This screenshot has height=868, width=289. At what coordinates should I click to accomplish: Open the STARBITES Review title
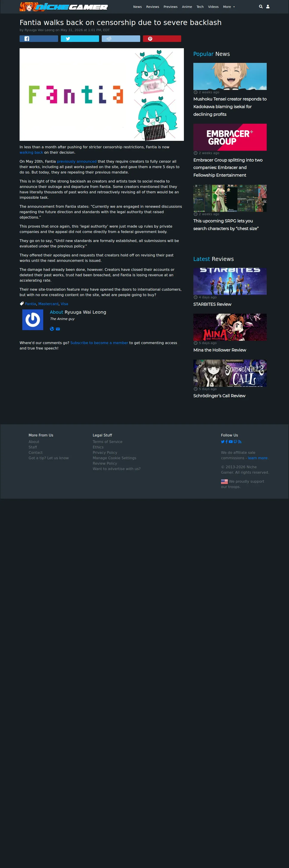(x=212, y=304)
